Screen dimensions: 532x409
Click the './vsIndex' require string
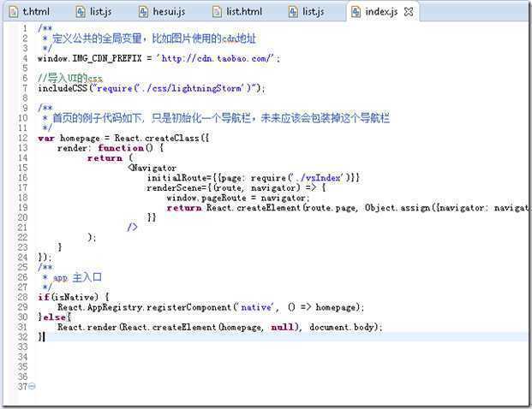[317, 178]
